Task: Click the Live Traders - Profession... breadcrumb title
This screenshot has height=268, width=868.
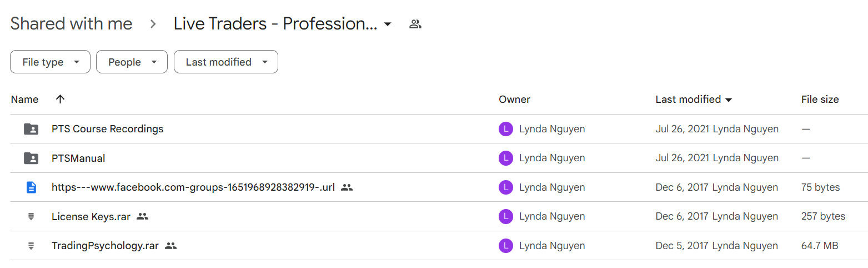Action: 275,24
